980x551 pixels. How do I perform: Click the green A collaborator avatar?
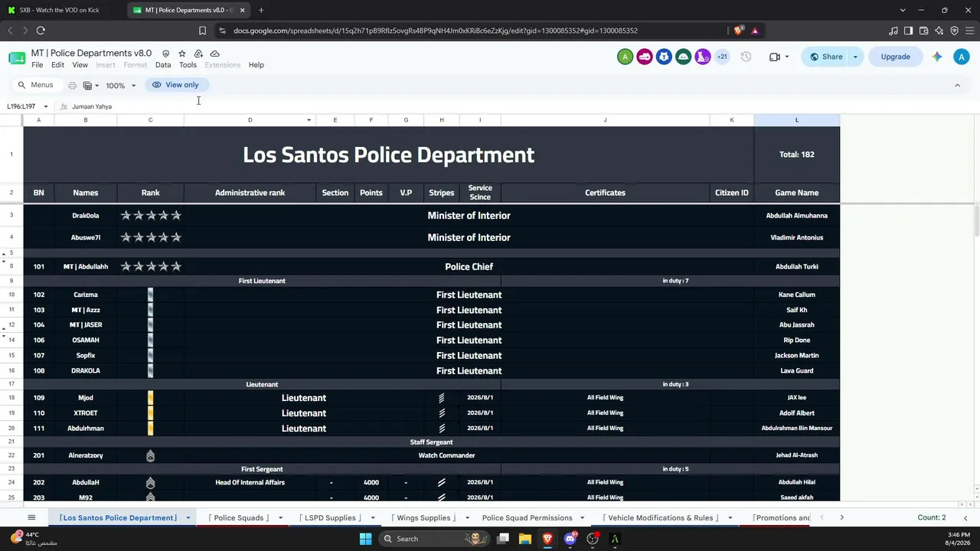(x=626, y=57)
